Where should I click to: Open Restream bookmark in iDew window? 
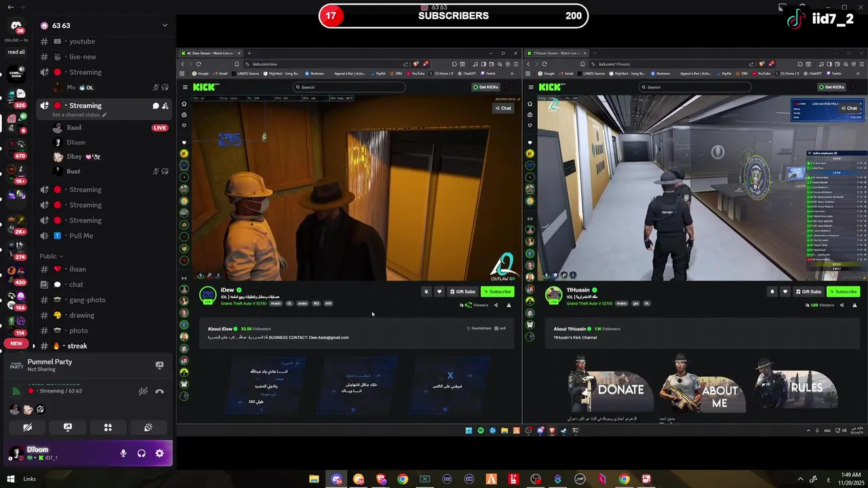point(315,73)
